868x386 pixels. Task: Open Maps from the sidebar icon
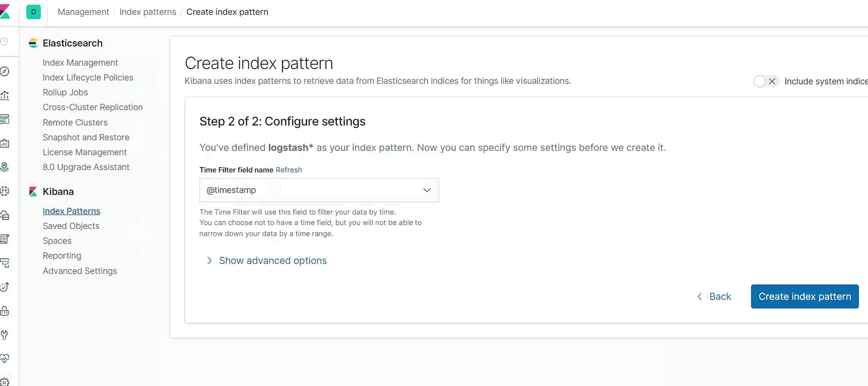[4, 167]
